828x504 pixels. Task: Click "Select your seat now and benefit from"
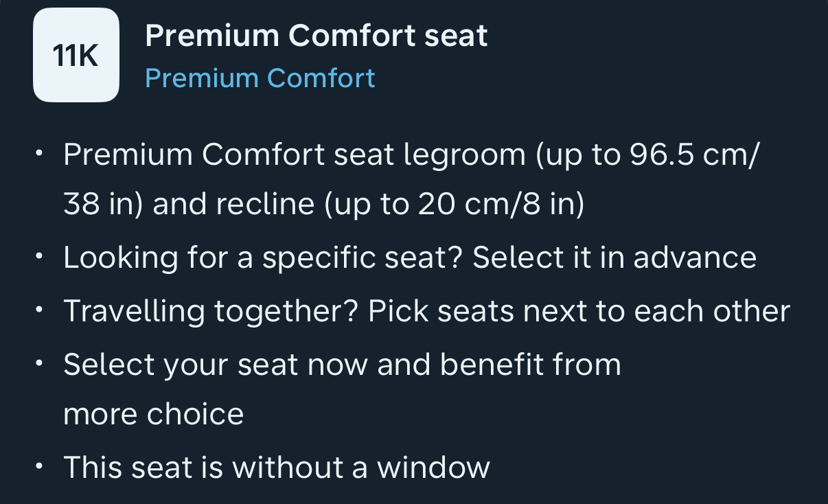(342, 364)
